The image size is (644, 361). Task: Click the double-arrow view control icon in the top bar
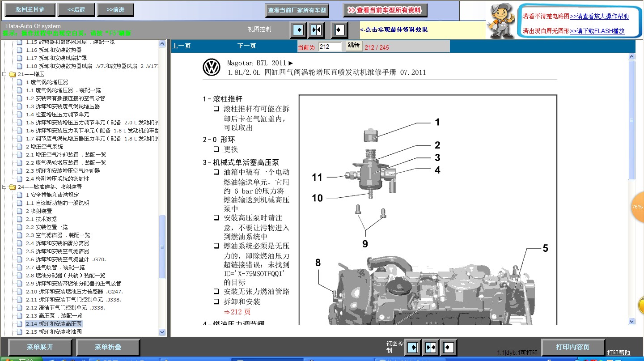coord(317,30)
